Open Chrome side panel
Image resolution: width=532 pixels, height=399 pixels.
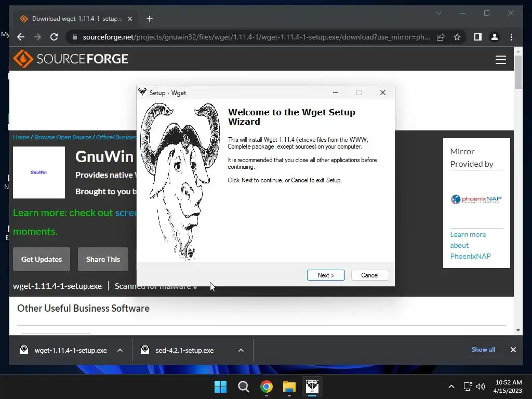478,37
